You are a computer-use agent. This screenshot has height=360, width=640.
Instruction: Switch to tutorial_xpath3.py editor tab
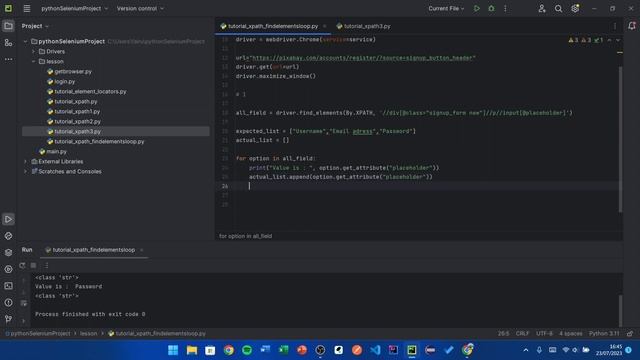click(363, 26)
